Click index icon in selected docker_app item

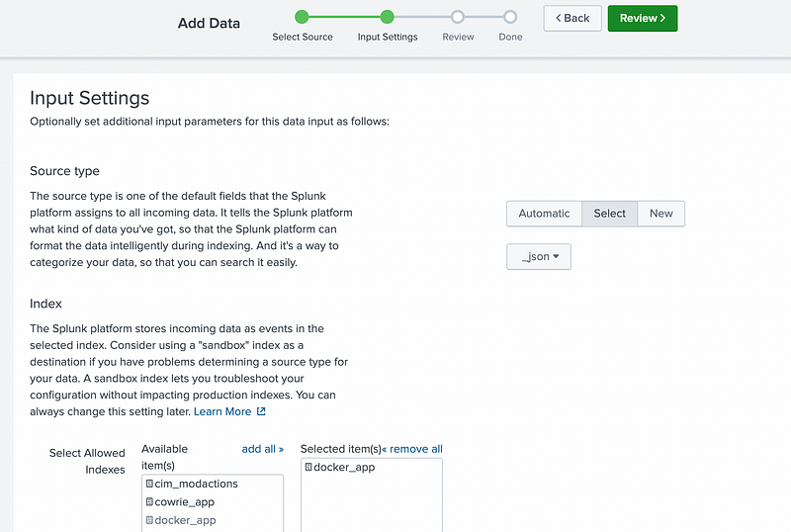click(308, 467)
